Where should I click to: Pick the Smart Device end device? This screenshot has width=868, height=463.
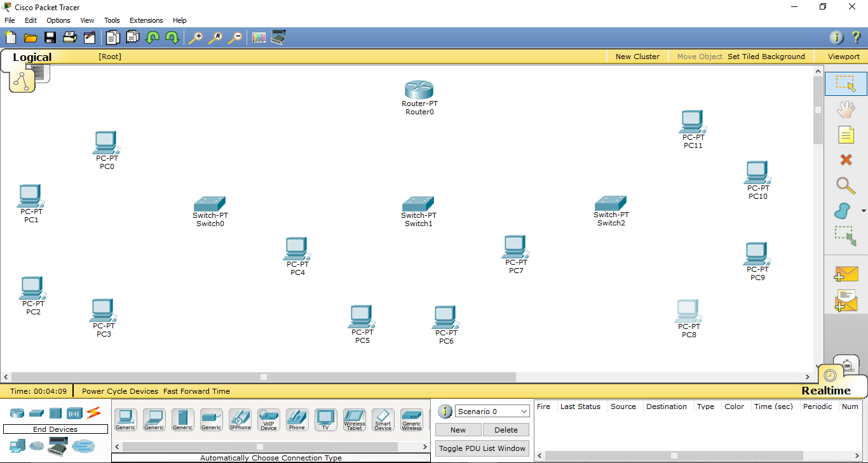383,420
